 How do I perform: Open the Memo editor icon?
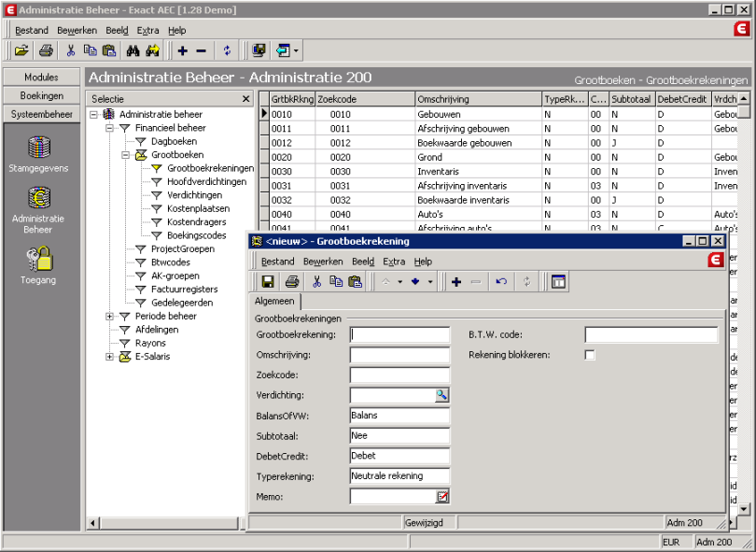(441, 497)
